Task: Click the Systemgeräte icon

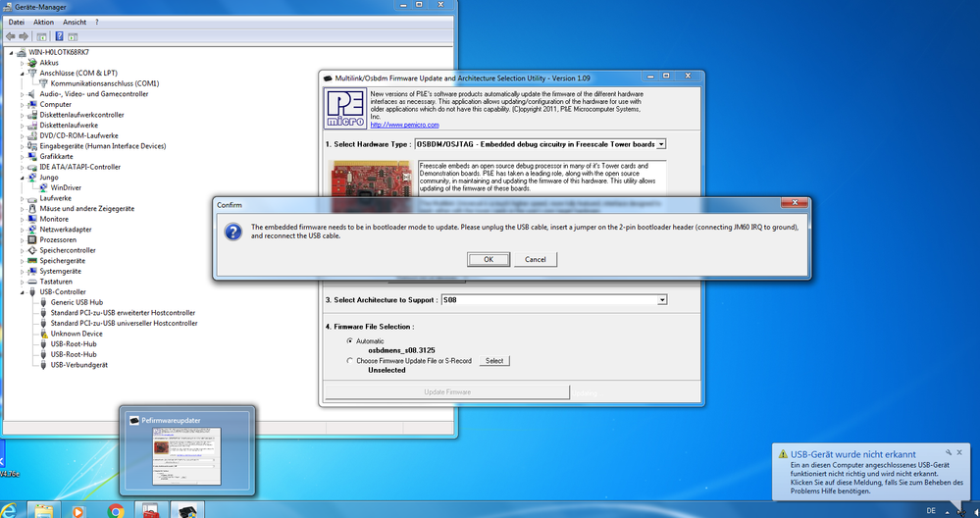Action: (32, 271)
